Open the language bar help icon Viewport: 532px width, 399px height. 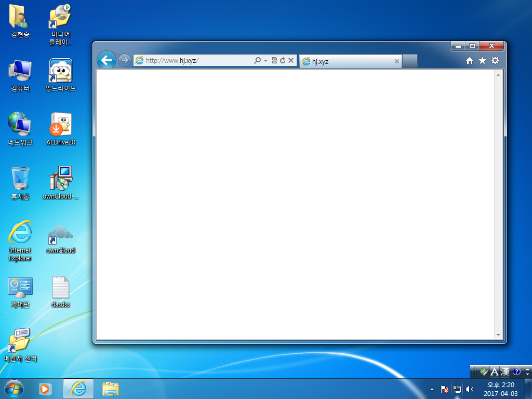516,372
